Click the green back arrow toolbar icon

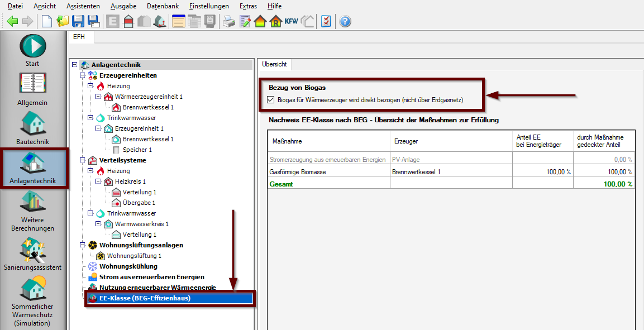tap(13, 22)
